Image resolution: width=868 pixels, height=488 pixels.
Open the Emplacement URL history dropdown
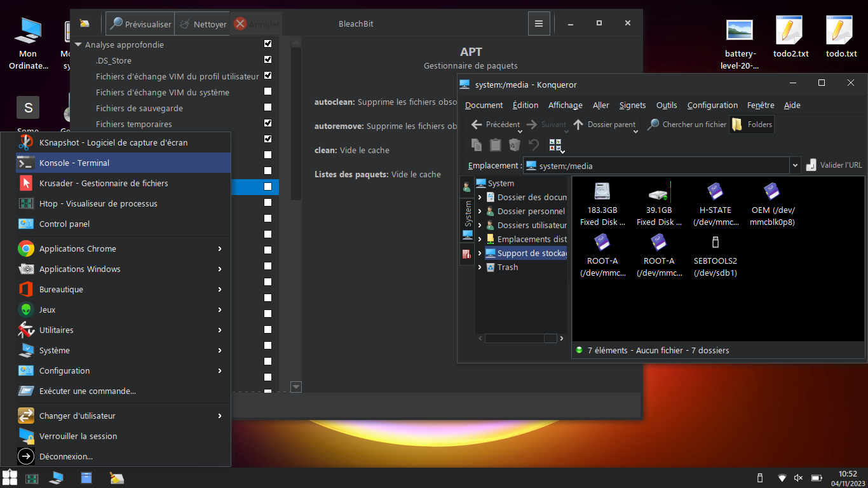pos(795,165)
